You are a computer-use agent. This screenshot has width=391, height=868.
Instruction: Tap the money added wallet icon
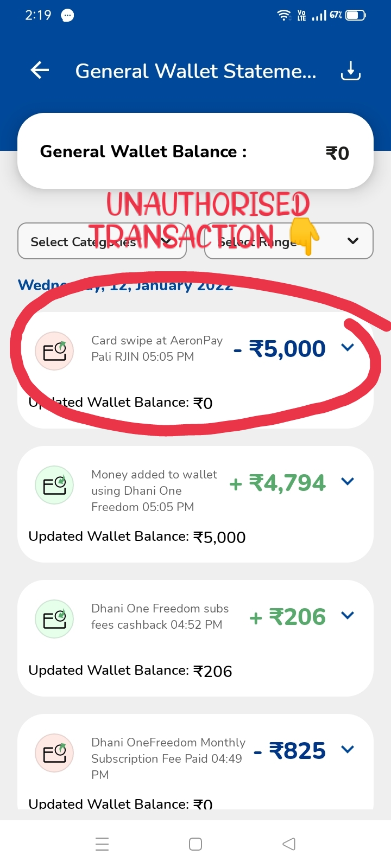54,485
